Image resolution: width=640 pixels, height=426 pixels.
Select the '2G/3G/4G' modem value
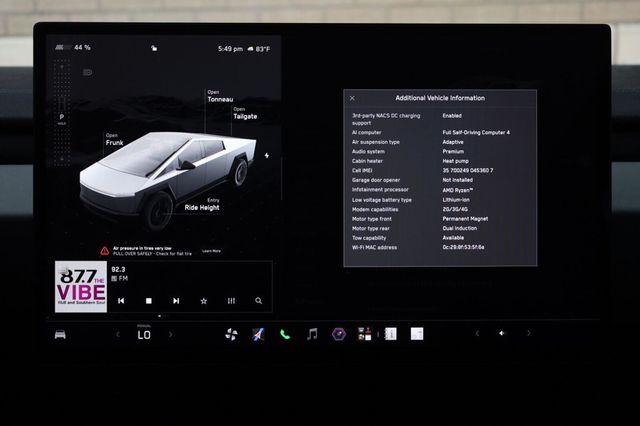point(455,209)
